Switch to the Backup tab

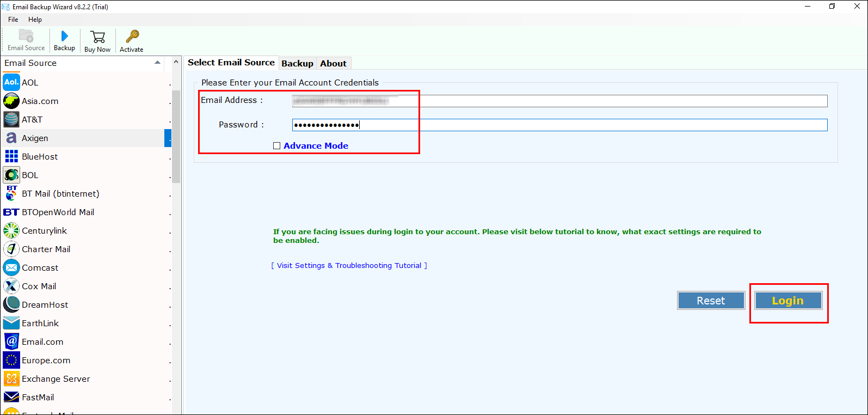point(297,63)
